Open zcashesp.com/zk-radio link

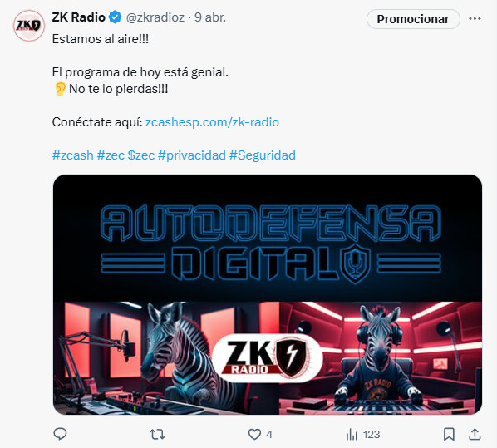[212, 122]
